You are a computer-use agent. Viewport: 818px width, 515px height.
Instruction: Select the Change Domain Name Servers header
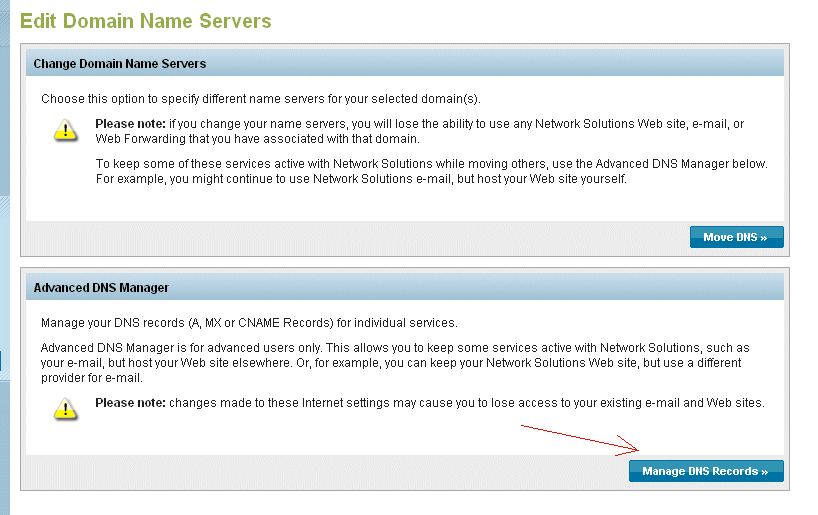(120, 64)
